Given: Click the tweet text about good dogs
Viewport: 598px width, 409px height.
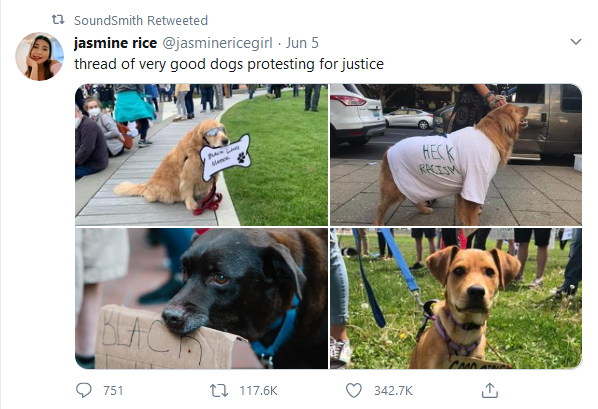Looking at the screenshot, I should [x=229, y=64].
